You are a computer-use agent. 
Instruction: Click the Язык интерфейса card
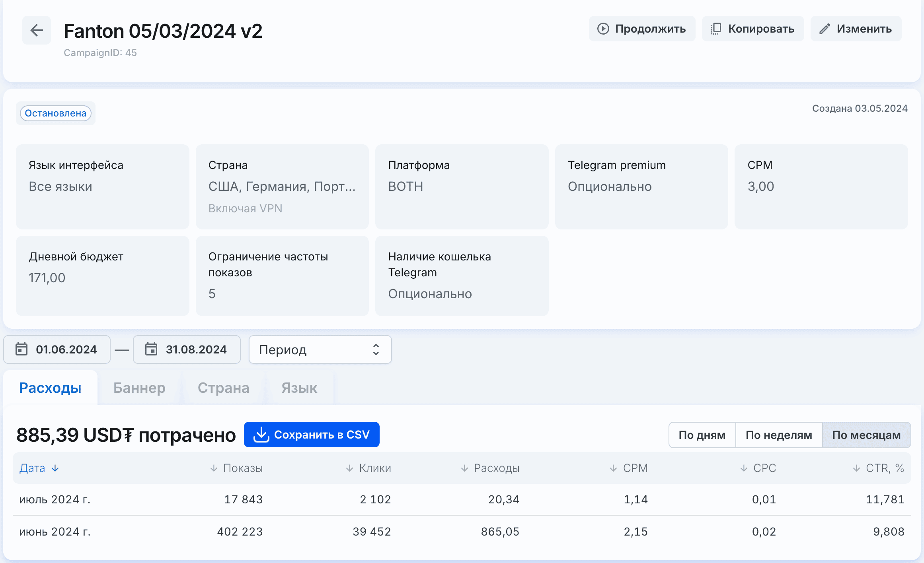pyautogui.click(x=103, y=186)
